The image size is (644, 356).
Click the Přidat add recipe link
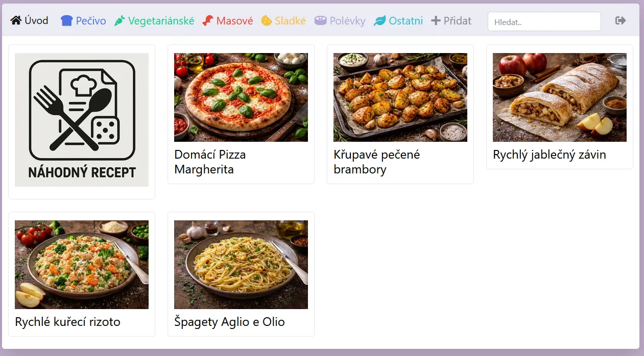[x=451, y=21]
